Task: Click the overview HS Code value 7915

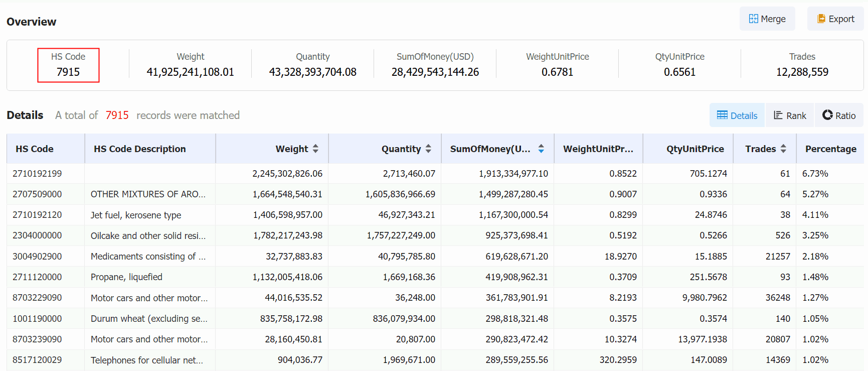Action: 68,72
